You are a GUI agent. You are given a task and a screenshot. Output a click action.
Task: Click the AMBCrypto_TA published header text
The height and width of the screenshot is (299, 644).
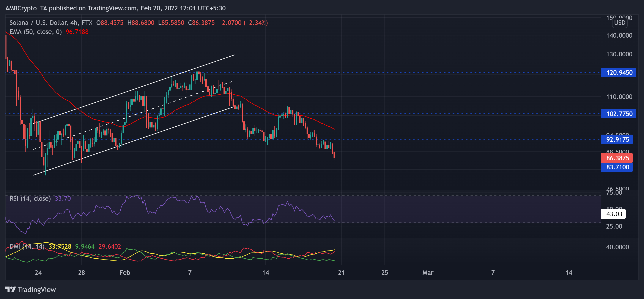point(115,8)
